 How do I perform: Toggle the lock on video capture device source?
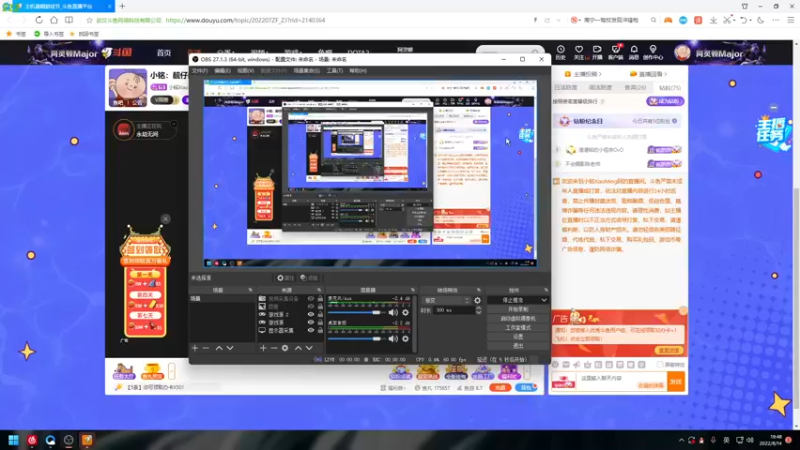click(320, 298)
